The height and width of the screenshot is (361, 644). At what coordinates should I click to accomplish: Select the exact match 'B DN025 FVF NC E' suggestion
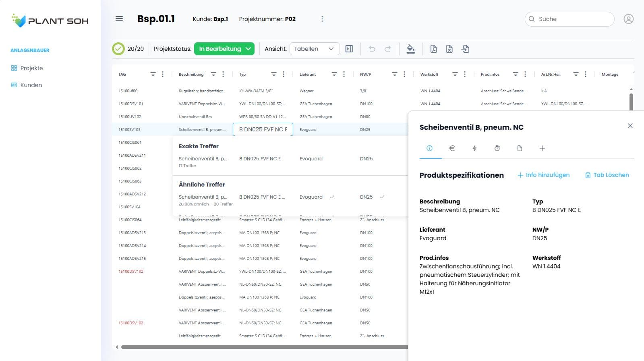pos(260,159)
